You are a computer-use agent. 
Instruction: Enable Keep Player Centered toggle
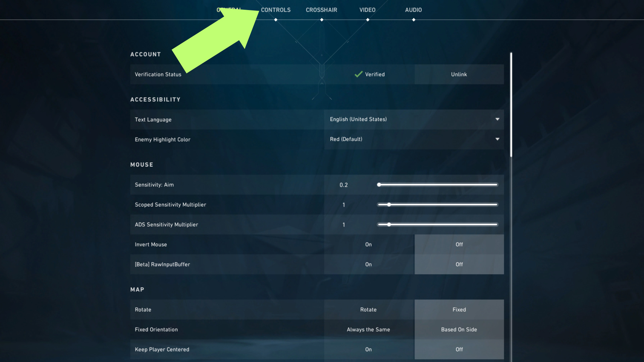tap(368, 349)
